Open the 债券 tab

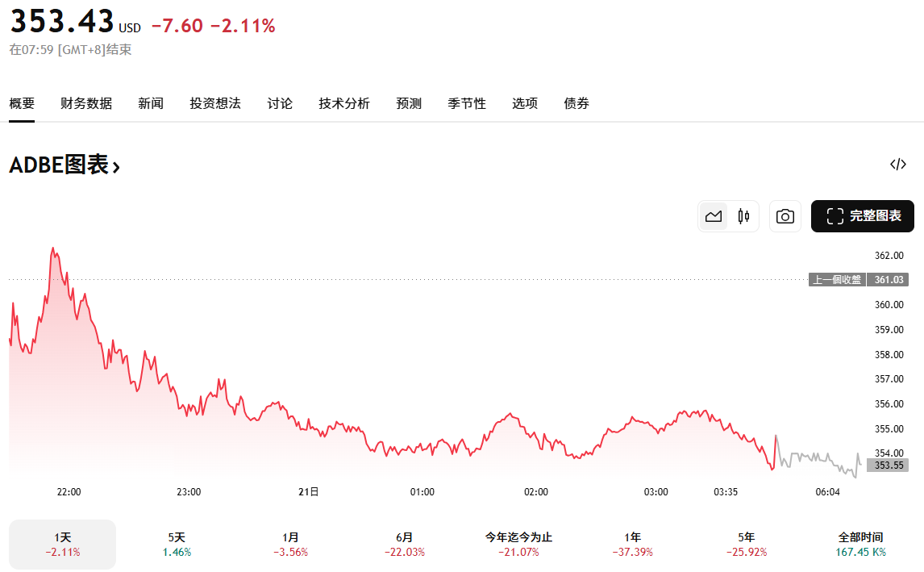576,104
